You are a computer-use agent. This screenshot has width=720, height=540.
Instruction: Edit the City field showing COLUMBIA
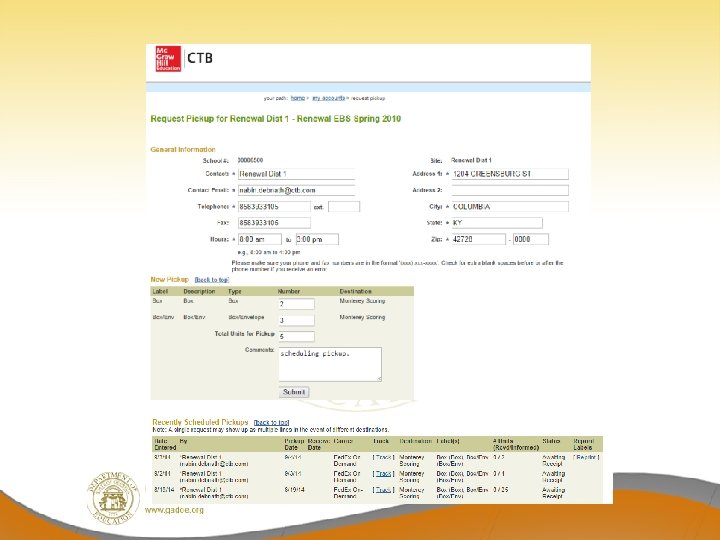point(510,207)
